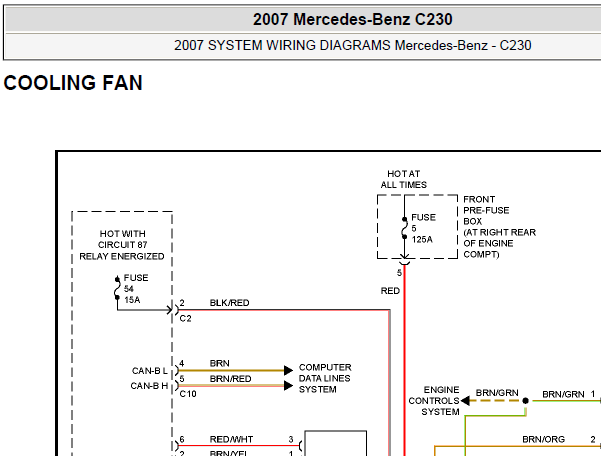Select the '2007 SYSTEM WIRING DIAGRAMS' subtitle line

pos(353,45)
